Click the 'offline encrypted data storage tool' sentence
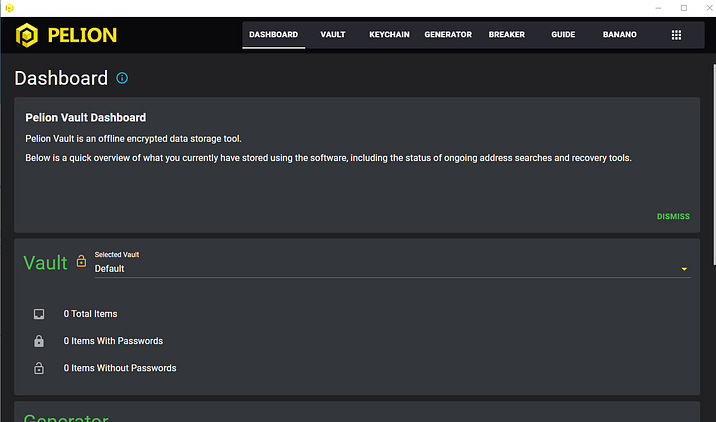 pyautogui.click(x=133, y=139)
